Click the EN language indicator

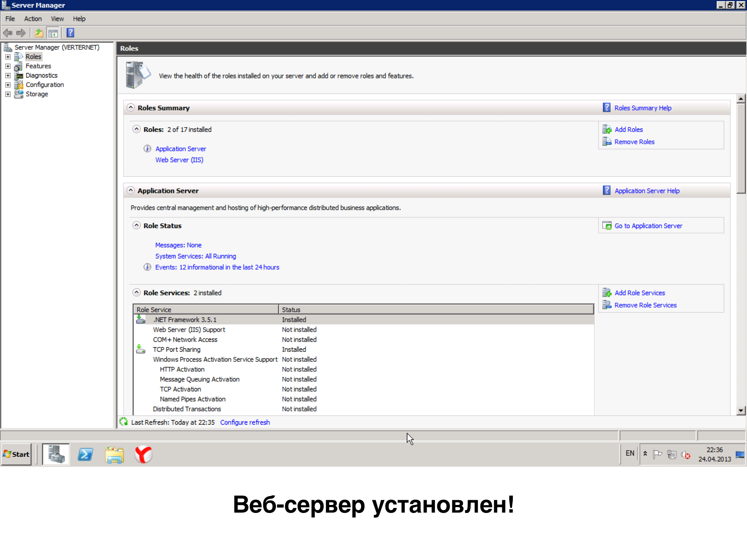(630, 453)
